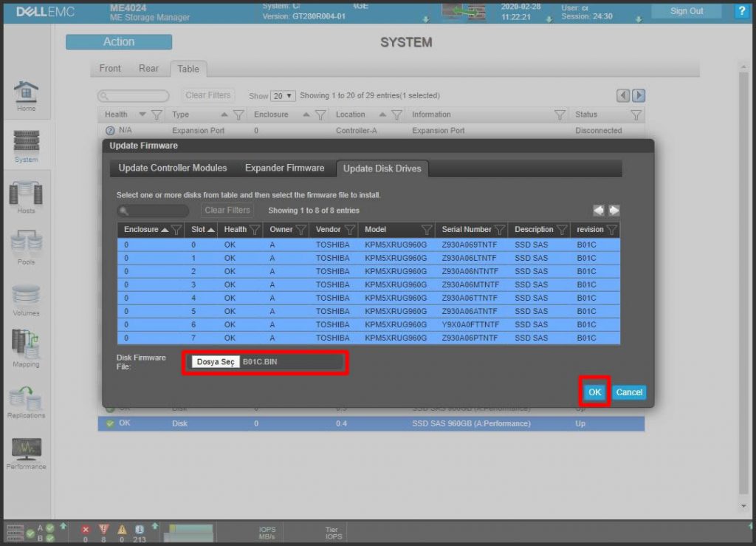Screen dimensions: 756x546
Task: Filter the Serial Number column
Action: (x=500, y=230)
